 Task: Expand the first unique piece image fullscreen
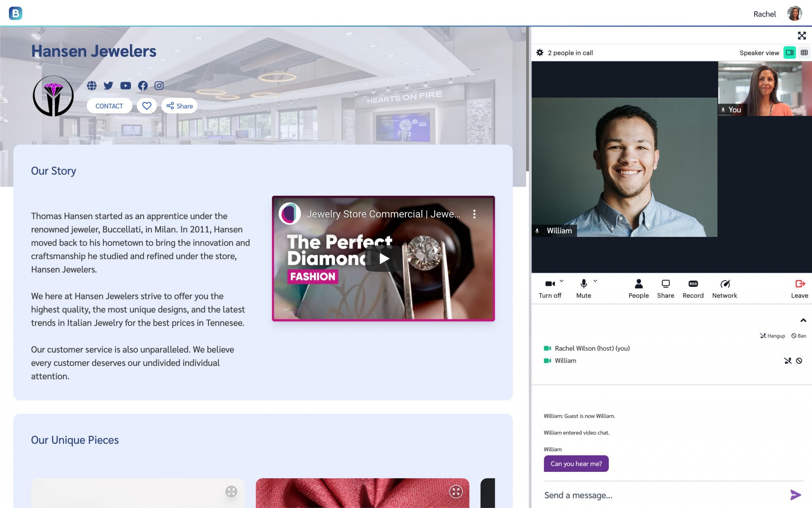click(x=231, y=492)
